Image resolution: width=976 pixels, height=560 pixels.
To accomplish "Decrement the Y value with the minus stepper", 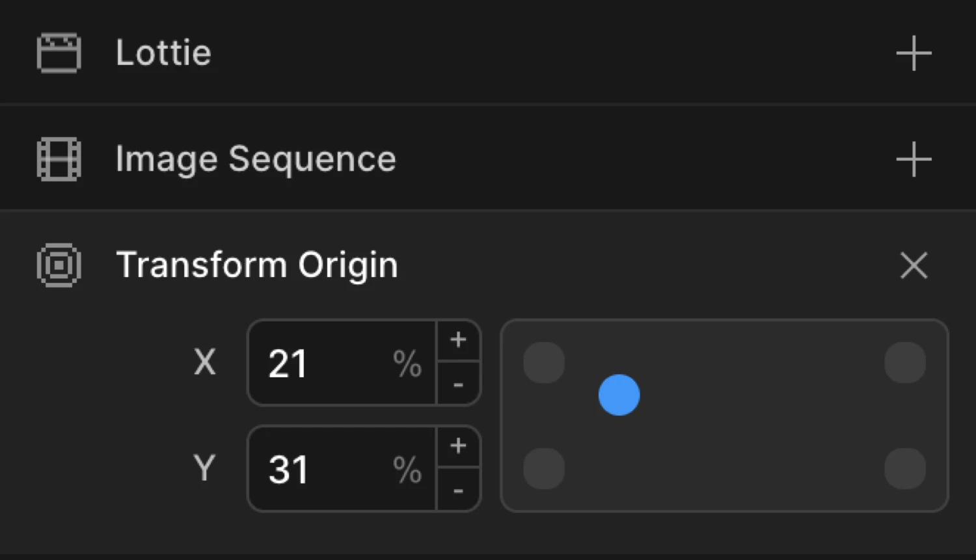I will coord(458,492).
